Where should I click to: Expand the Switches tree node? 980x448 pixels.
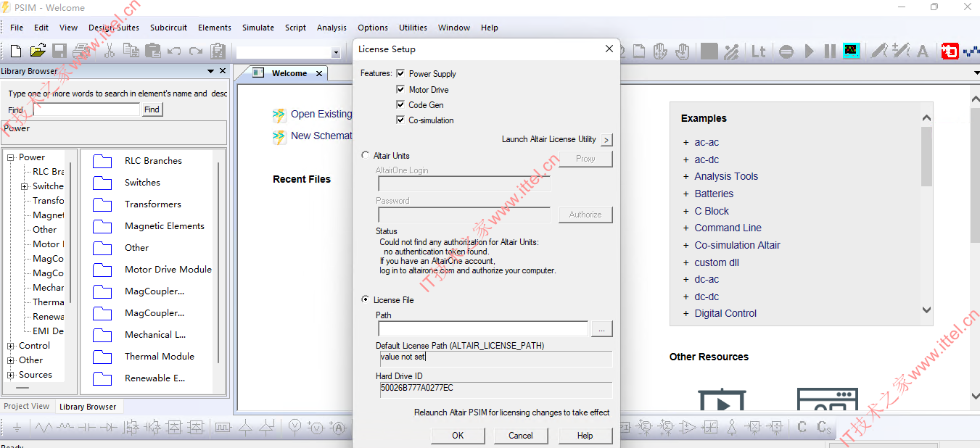pyautogui.click(x=24, y=186)
